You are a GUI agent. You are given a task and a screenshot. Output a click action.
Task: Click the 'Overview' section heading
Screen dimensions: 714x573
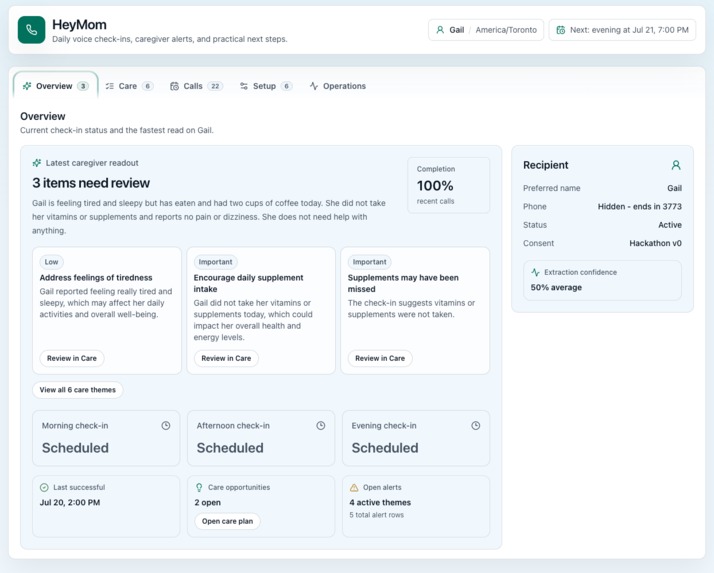[43, 116]
